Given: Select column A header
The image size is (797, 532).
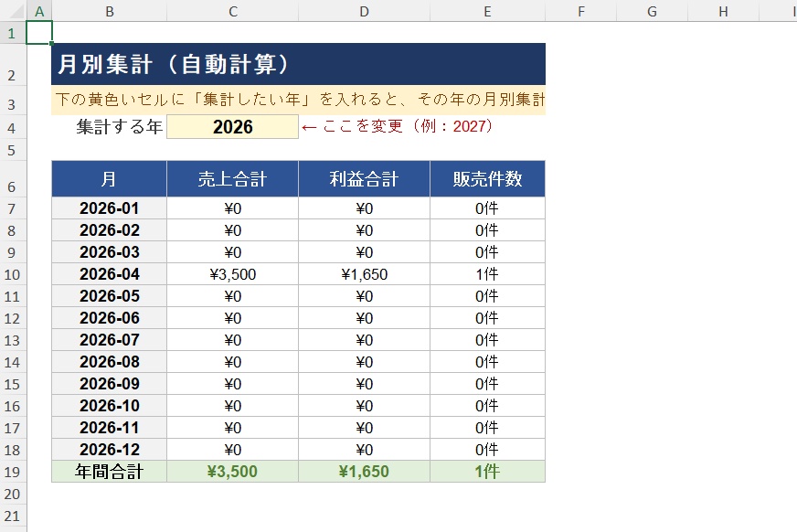Looking at the screenshot, I should point(39,11).
